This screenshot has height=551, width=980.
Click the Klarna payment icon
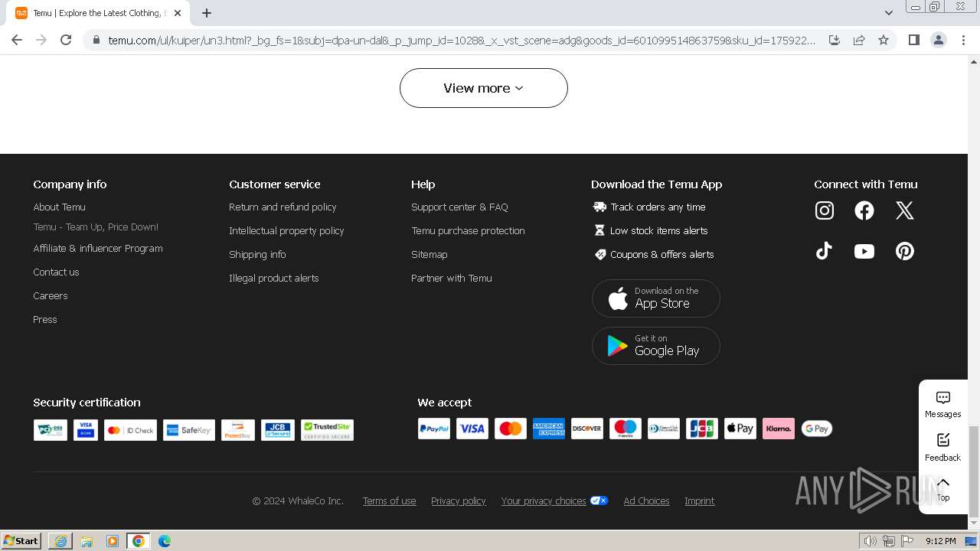click(779, 429)
